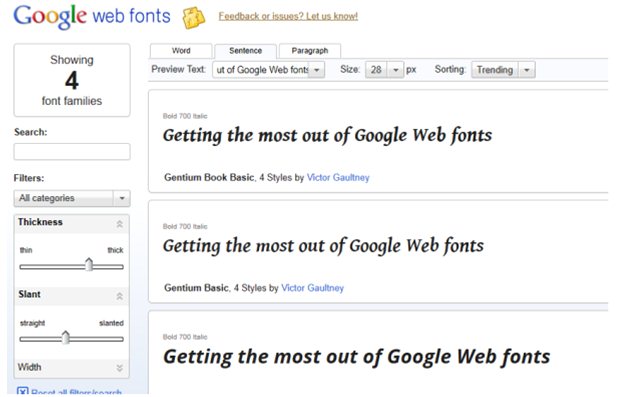This screenshot has height=397, width=618.
Task: Switch to the Sentence tab
Action: (245, 51)
